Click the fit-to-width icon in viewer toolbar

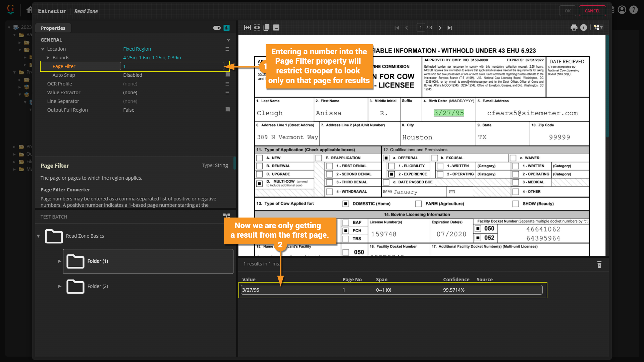click(x=247, y=27)
